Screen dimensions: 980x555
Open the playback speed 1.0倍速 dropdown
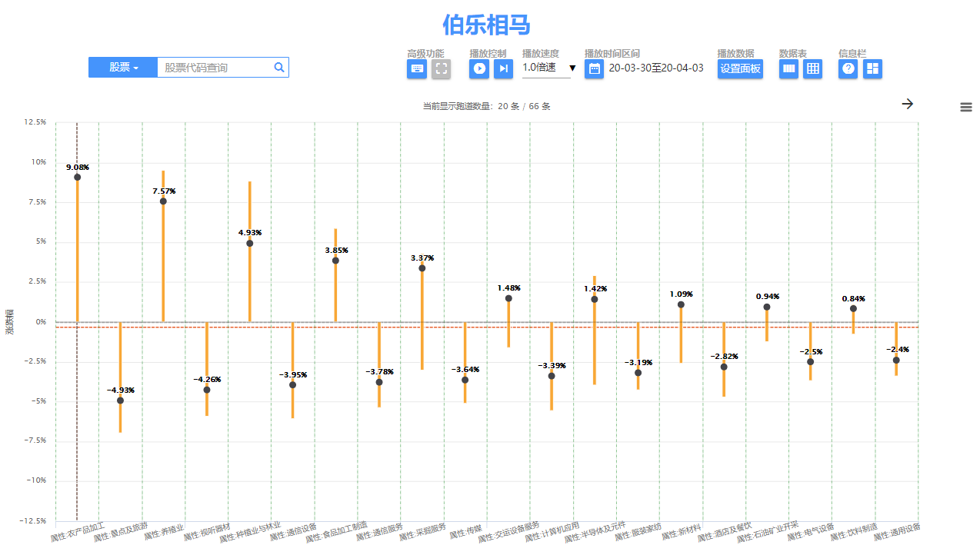(548, 68)
